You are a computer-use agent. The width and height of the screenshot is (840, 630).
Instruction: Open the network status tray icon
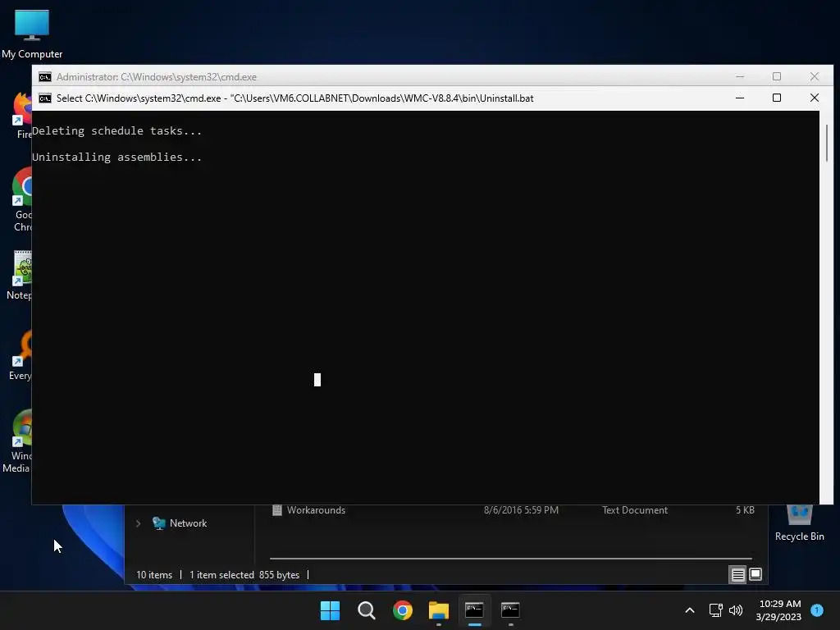[715, 610]
